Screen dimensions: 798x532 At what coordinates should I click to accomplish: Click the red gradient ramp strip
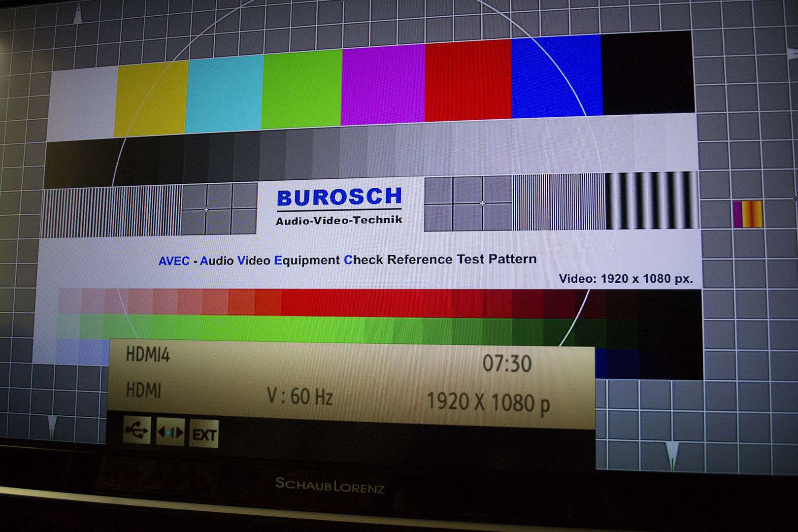pos(379,303)
